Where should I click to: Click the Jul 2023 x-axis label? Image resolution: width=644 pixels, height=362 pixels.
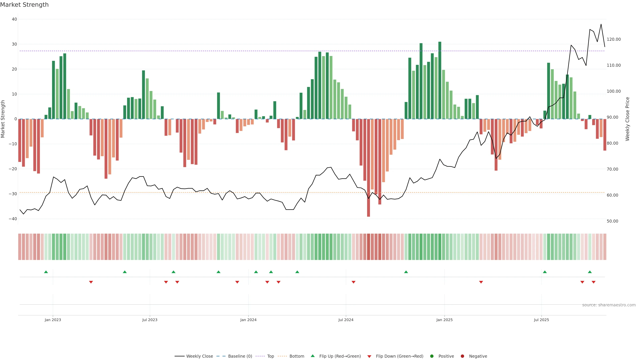[150, 320]
